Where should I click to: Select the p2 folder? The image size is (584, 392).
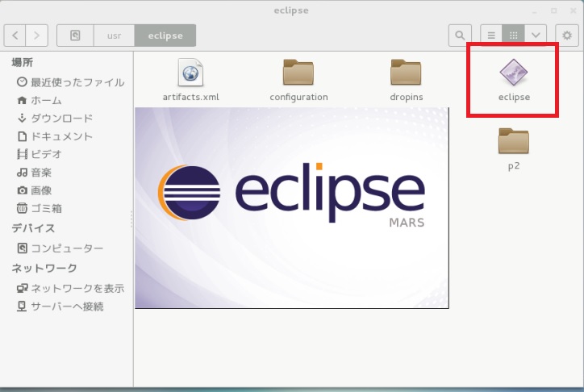click(514, 140)
